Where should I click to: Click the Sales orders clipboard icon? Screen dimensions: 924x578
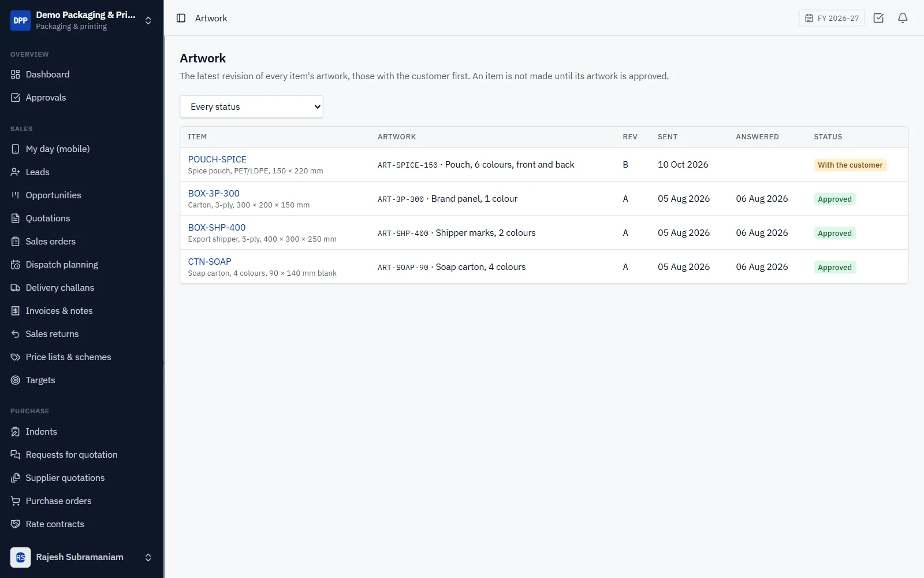pos(16,242)
